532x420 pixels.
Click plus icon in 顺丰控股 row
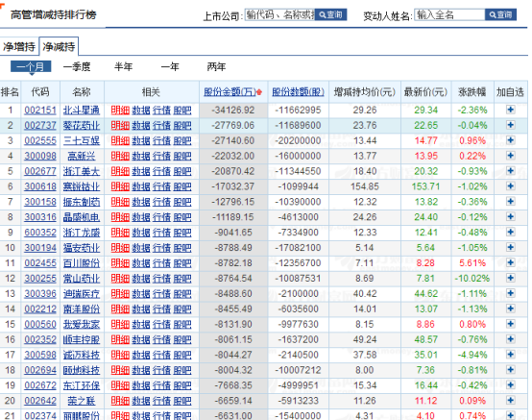click(x=510, y=339)
